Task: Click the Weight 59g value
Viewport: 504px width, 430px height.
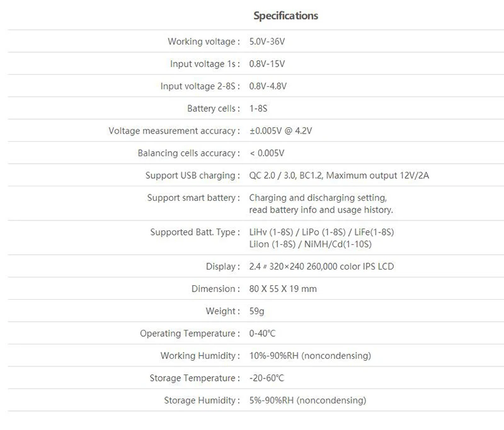Action: point(256,311)
